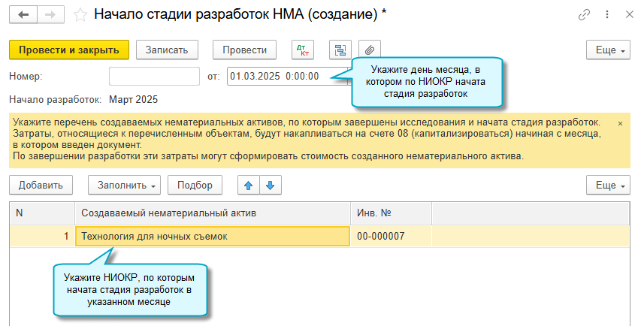Click the Провести button
The height and width of the screenshot is (326, 644).
point(245,50)
